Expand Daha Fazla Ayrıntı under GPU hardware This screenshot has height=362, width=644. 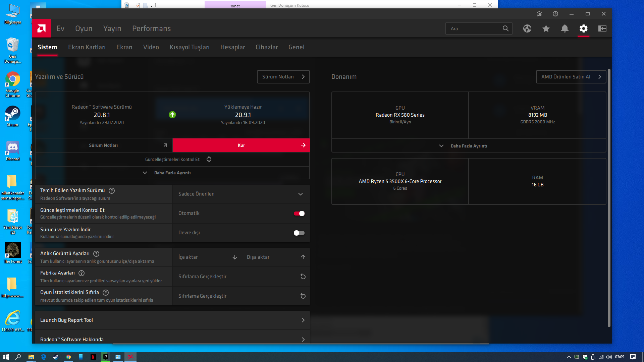tap(469, 146)
